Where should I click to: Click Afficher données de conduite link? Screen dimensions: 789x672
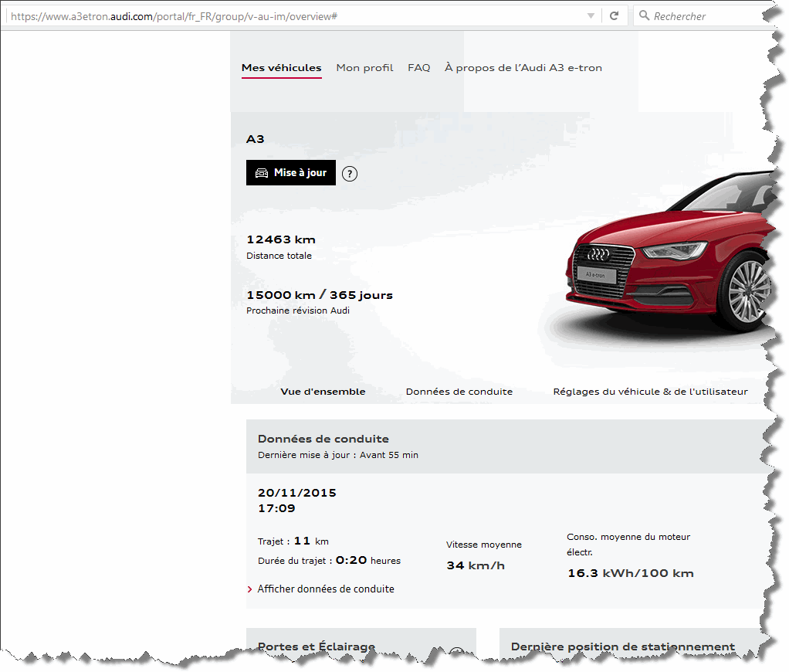[326, 589]
